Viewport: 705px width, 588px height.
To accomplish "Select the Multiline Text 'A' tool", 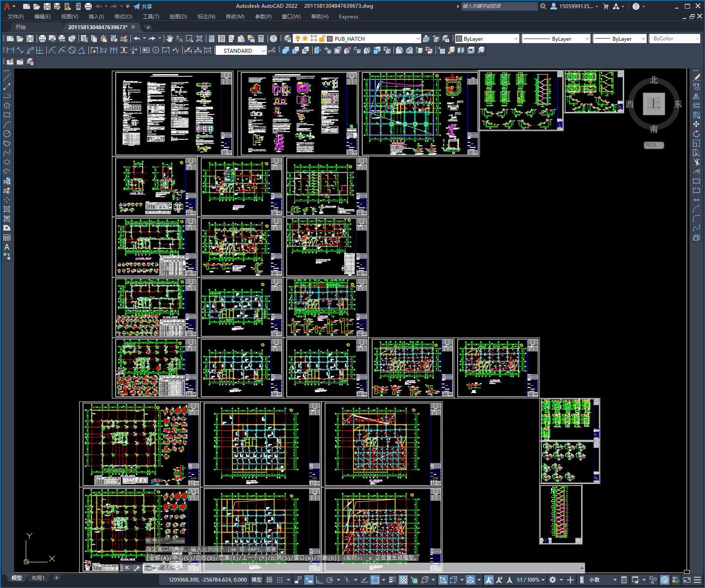I will [x=7, y=247].
